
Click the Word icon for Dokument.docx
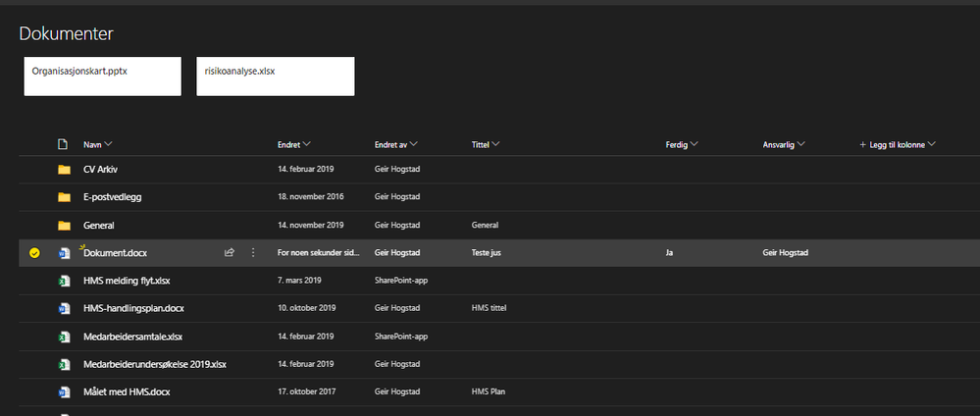point(64,253)
